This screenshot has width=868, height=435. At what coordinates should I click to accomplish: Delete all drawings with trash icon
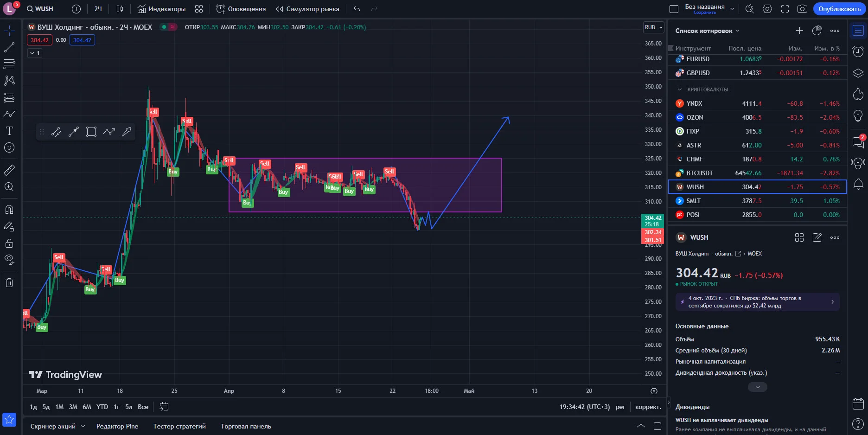(9, 283)
